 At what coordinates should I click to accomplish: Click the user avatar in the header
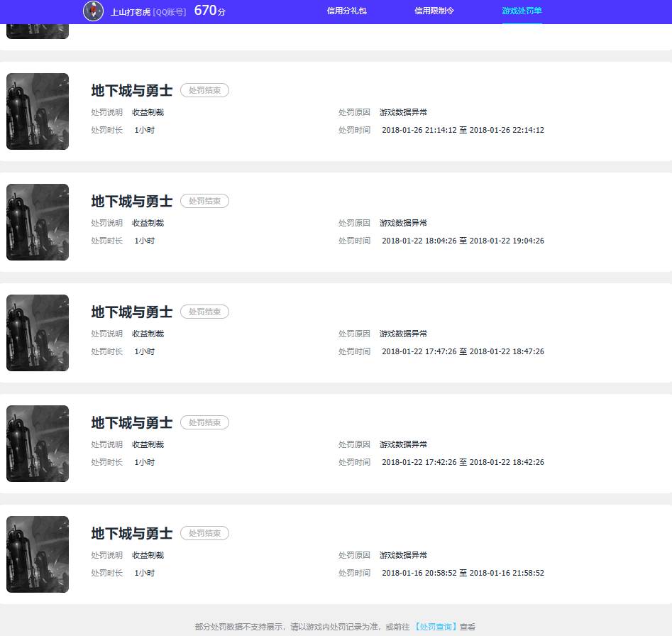93,11
